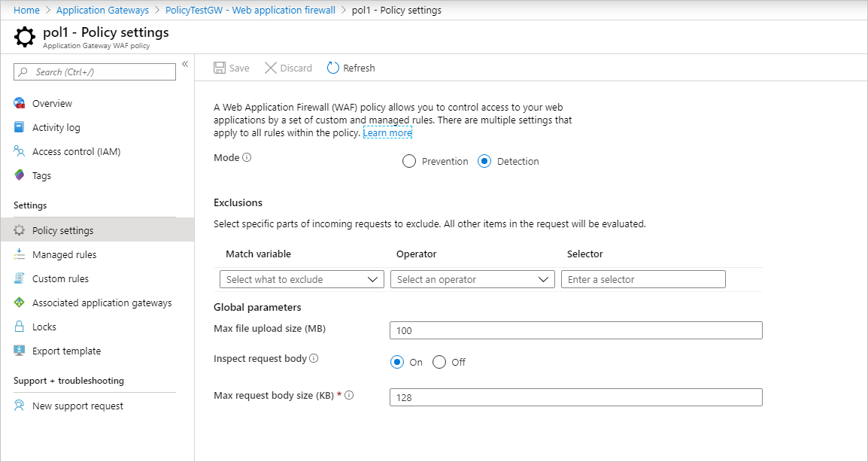
Task: Turn off Inspect request body
Action: point(440,363)
